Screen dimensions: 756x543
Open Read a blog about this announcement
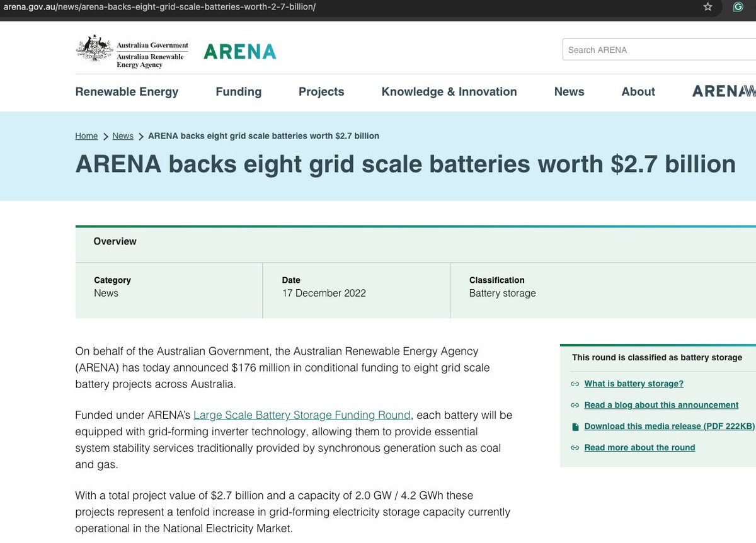tap(661, 405)
